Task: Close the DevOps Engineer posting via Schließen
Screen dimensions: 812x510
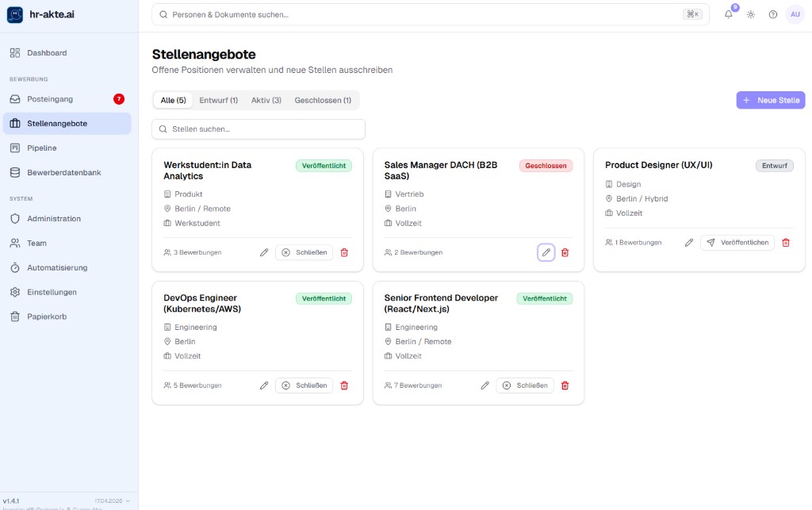Action: click(304, 385)
